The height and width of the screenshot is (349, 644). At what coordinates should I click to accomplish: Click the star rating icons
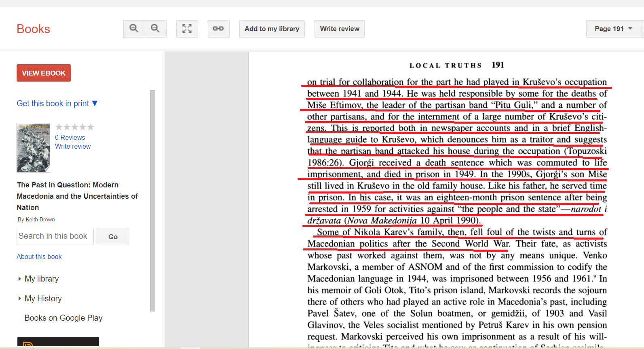click(x=75, y=127)
